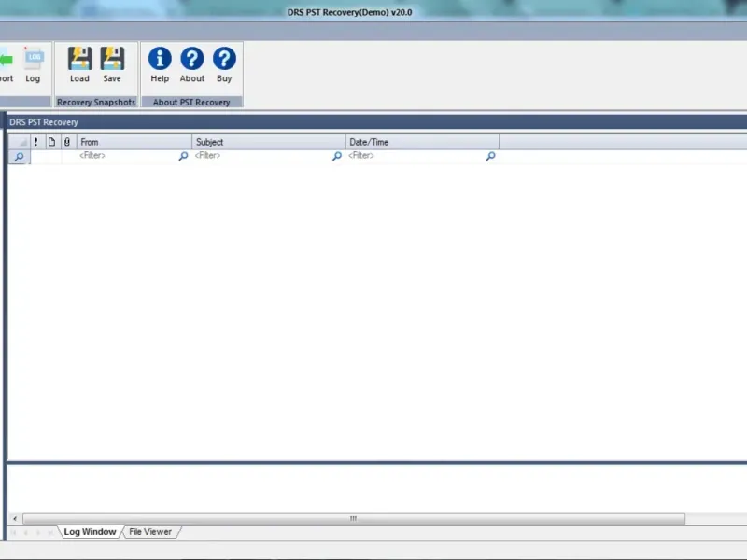Load a recovery snapshot
747x560 pixels.
(79, 64)
